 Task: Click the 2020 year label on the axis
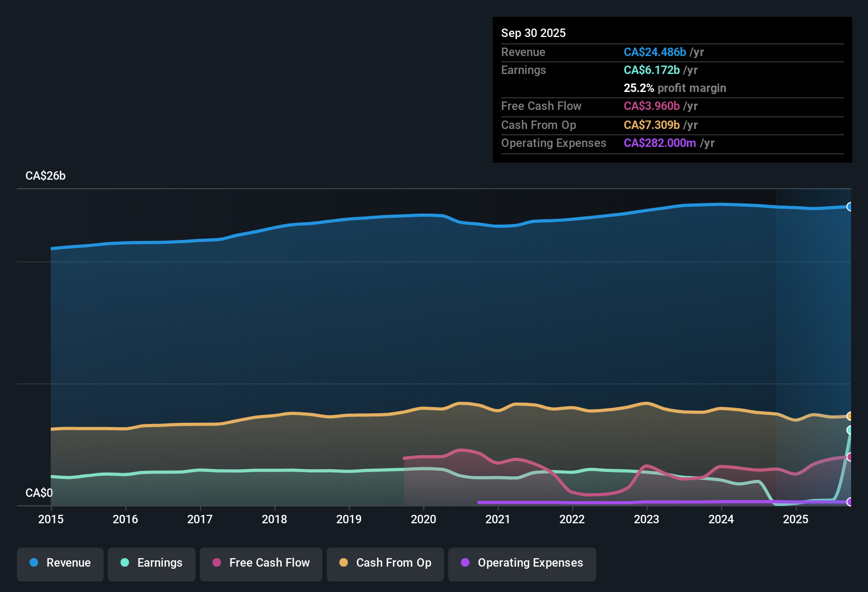[x=423, y=520]
